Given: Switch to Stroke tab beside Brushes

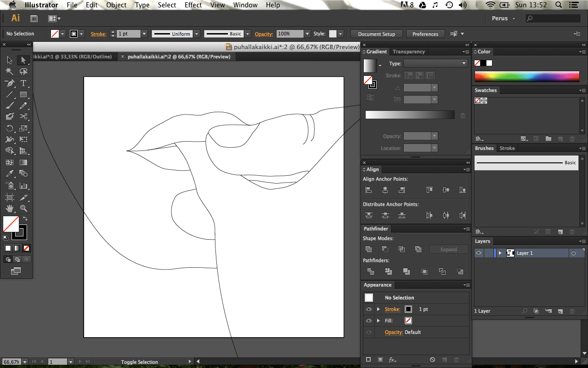Looking at the screenshot, I should [507, 148].
